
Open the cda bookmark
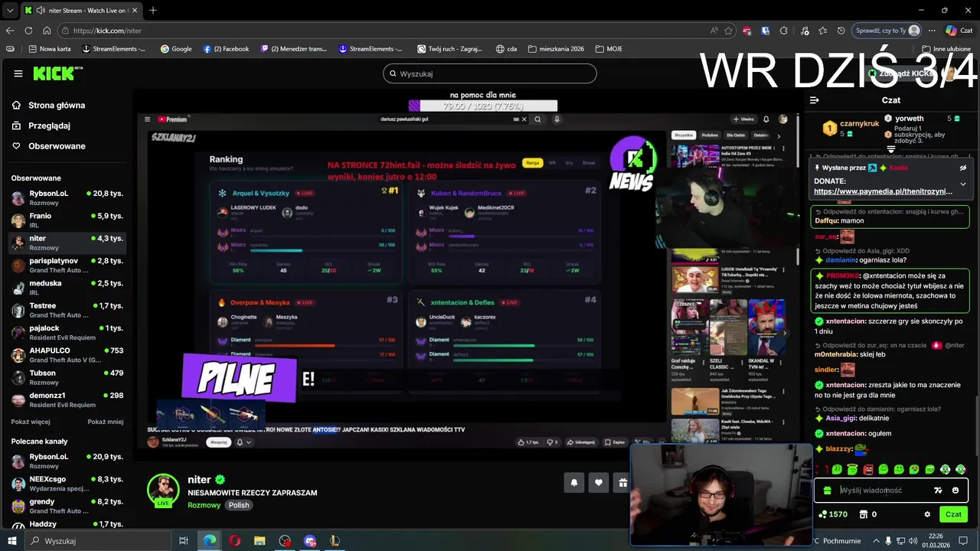tap(506, 49)
